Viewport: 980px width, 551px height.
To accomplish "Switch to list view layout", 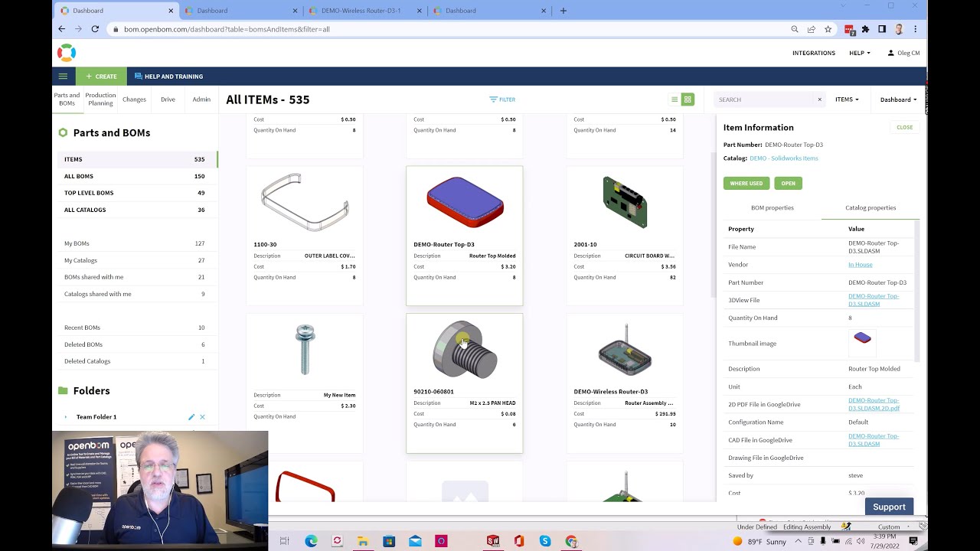I will click(675, 99).
